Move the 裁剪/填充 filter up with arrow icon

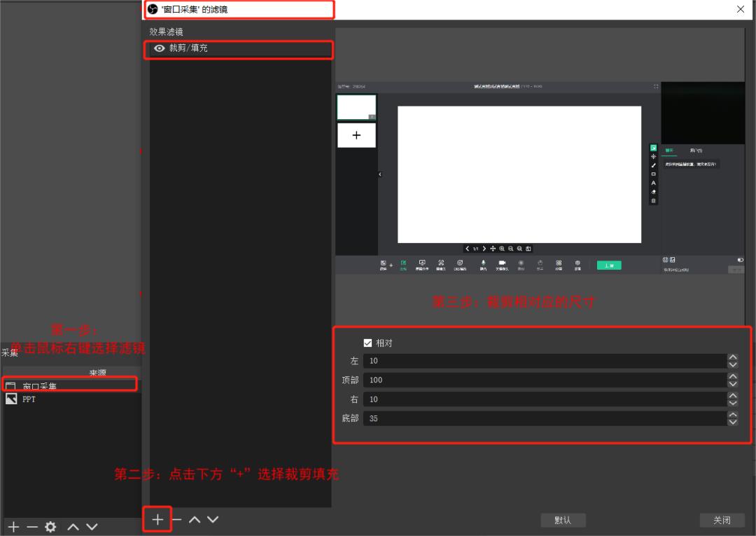195,519
